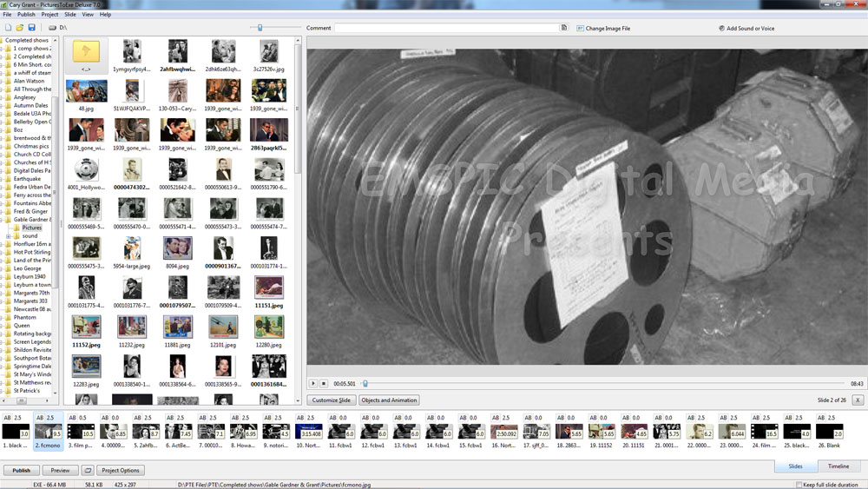Expand the 1 comp shows folder node

(x=2, y=48)
